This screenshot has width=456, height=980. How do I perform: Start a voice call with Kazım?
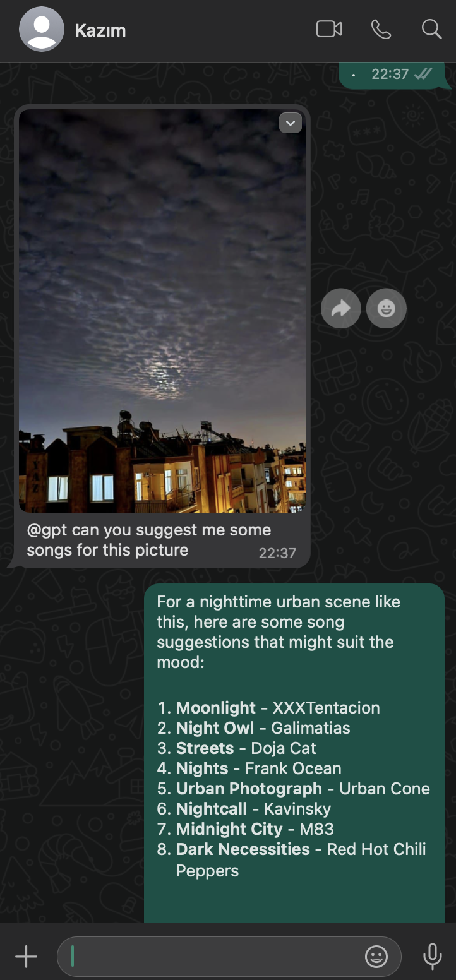click(x=381, y=29)
